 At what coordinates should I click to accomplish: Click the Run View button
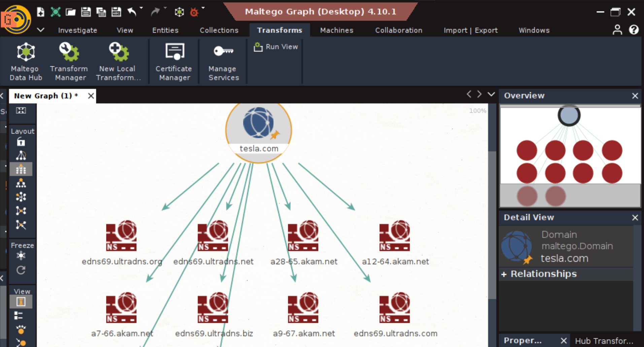(276, 47)
